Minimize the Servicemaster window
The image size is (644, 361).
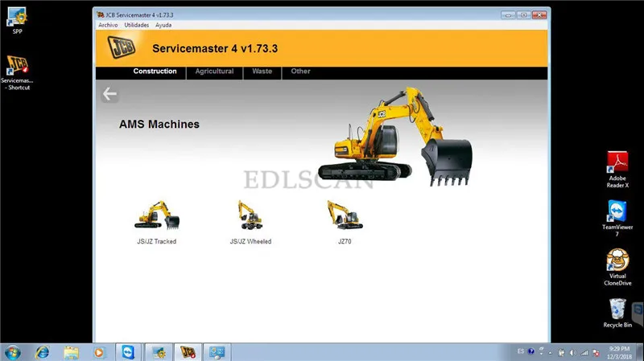pyautogui.click(x=508, y=14)
